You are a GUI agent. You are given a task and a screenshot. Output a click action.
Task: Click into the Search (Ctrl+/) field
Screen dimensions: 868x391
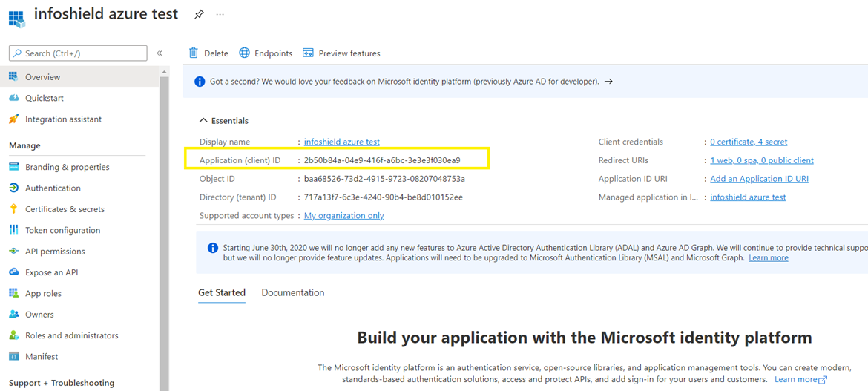78,53
